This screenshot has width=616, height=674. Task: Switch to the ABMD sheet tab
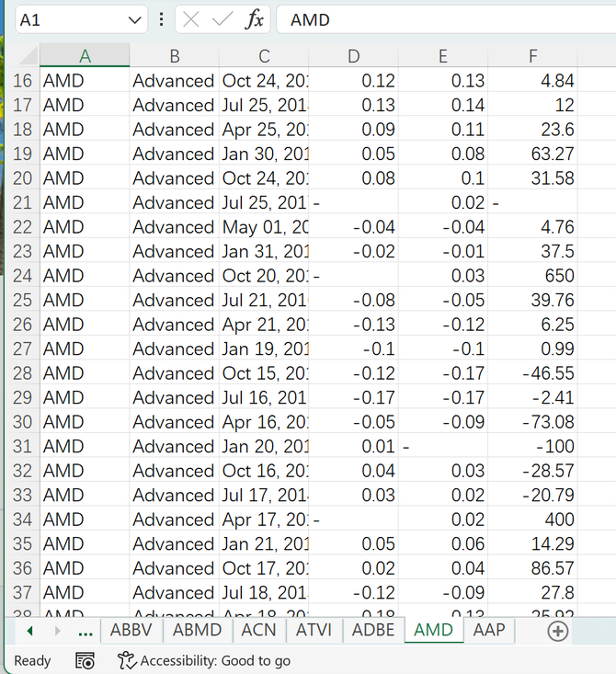click(x=198, y=630)
